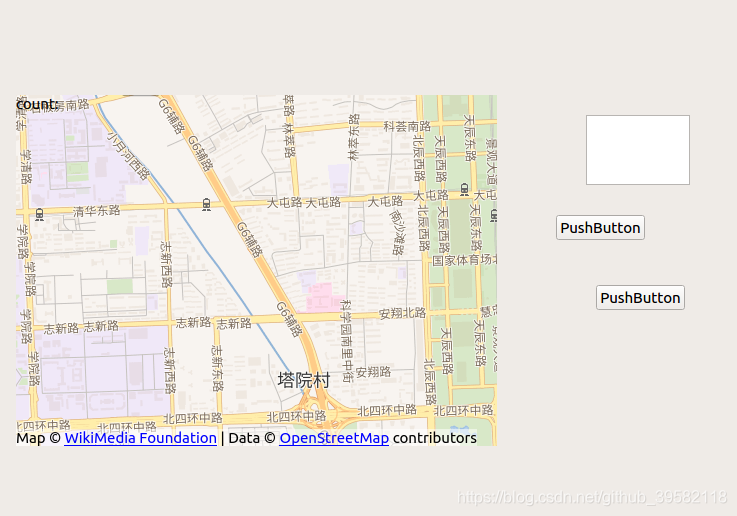Click the PushButton nearest the white text box
Screen dimensions: 737x516
coord(600,228)
